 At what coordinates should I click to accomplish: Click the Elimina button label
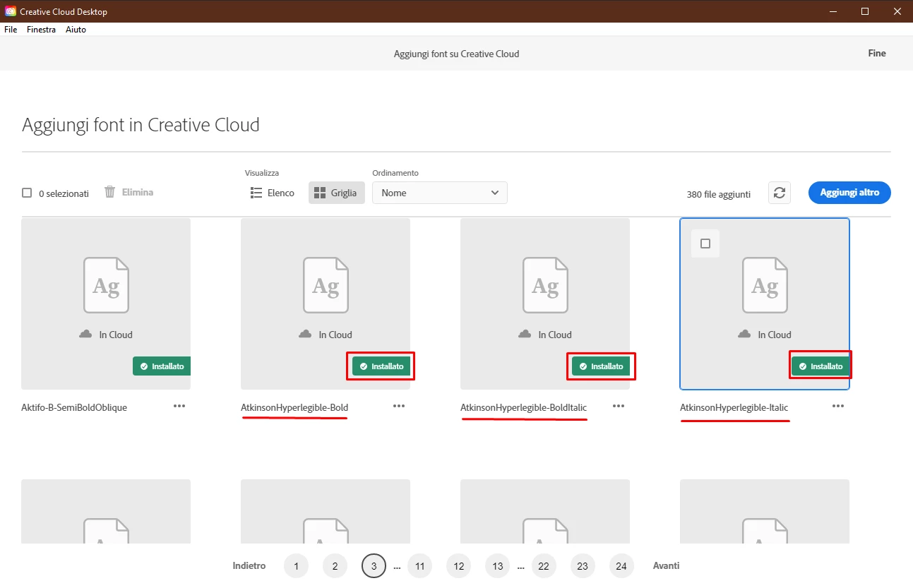(x=138, y=192)
